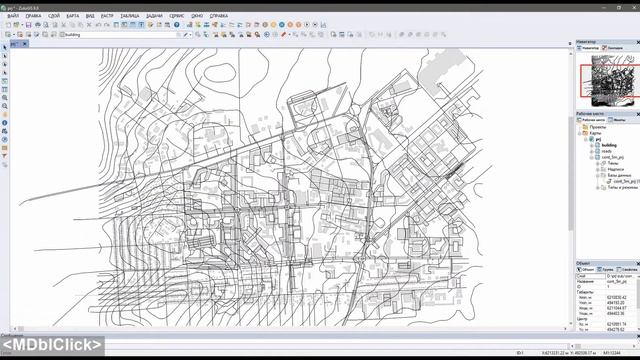Expand the roads layer node

click(x=591, y=151)
